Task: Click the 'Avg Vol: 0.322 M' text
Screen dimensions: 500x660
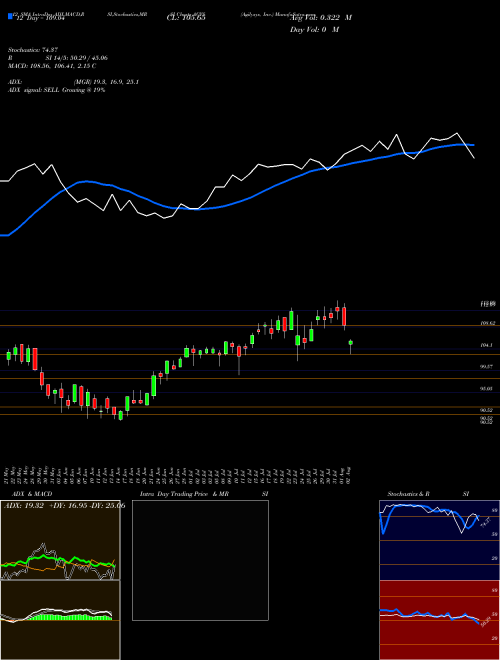Action: pyautogui.click(x=321, y=18)
